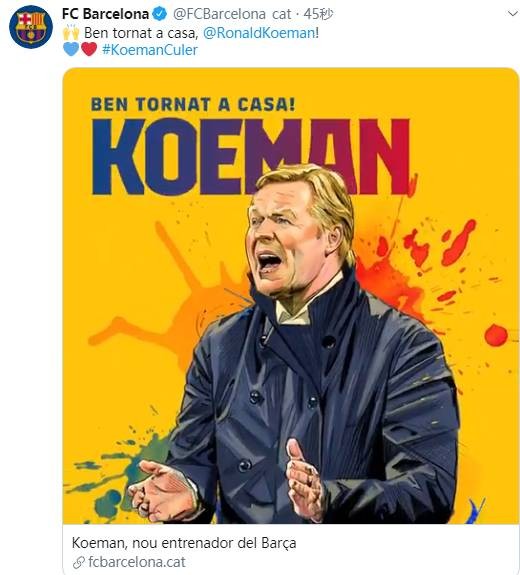The height and width of the screenshot is (575, 520).
Task: Click the 'BEN TORNAT A CASA!' banner text
Action: tap(193, 104)
